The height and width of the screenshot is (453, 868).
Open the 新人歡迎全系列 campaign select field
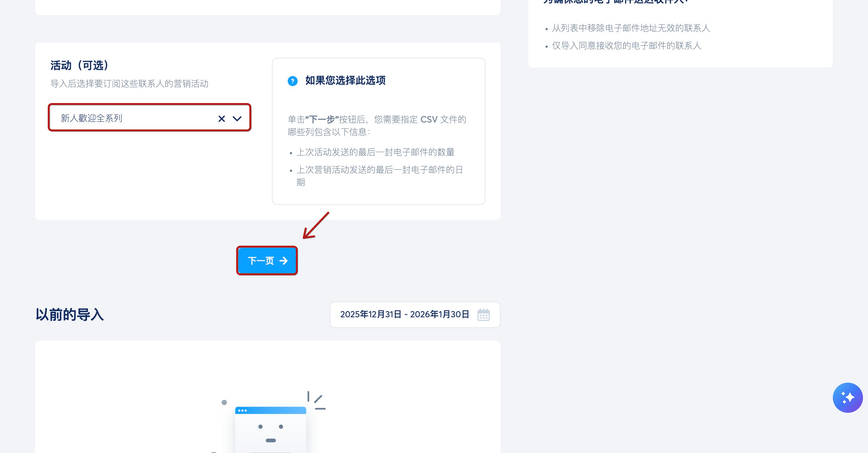click(135, 118)
